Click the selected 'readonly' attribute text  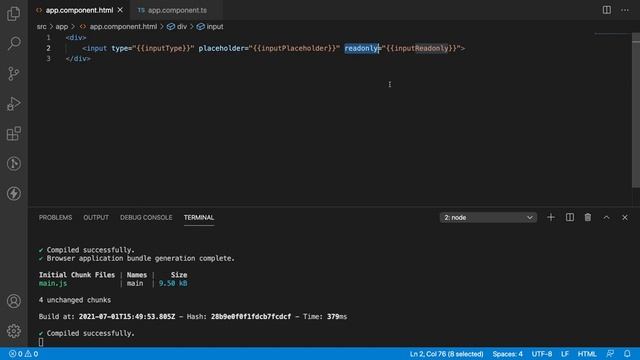point(362,48)
